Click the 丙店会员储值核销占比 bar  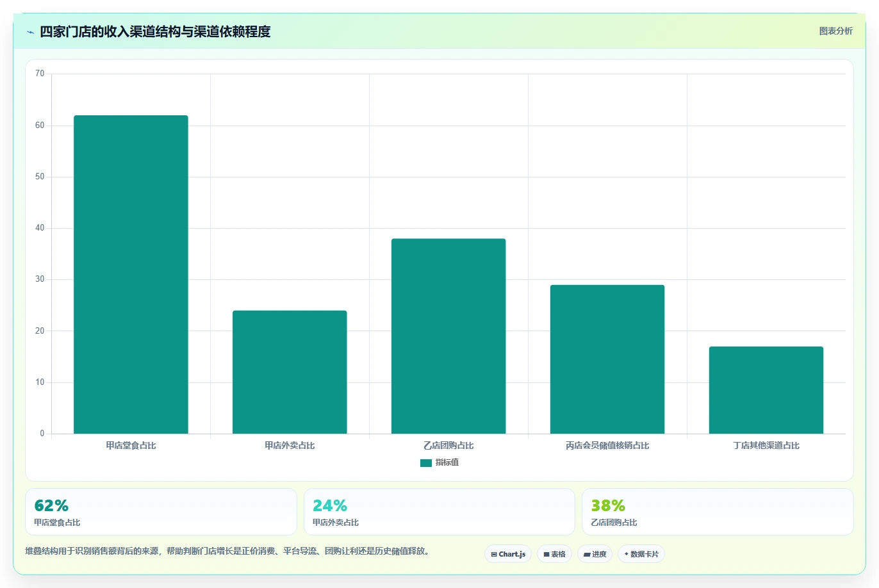607,359
